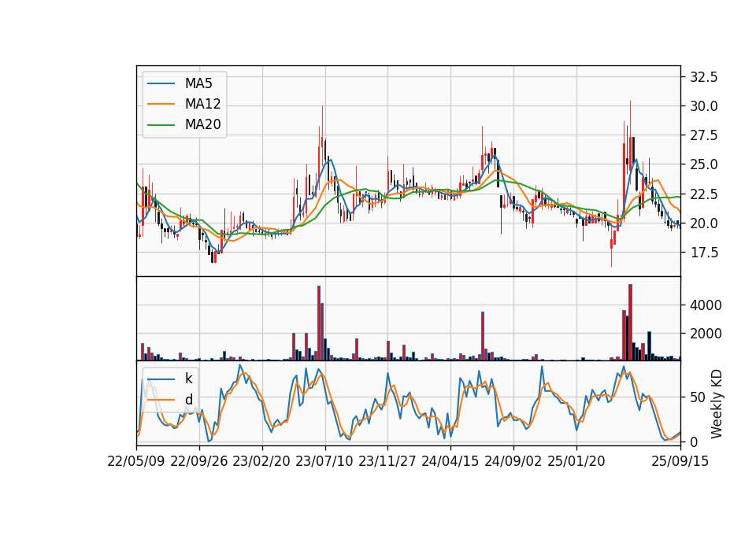756x543 pixels.
Task: Click the Weekly KD axis label
Action: (717, 403)
